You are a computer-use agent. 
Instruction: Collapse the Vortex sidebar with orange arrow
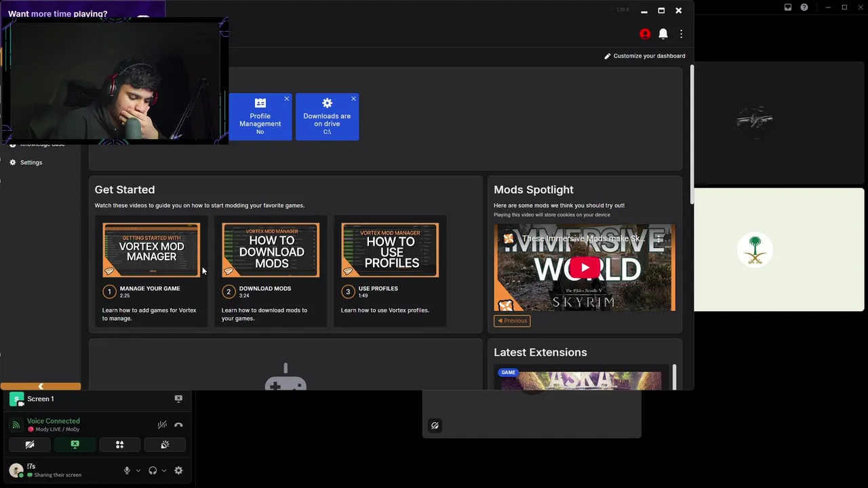[41, 386]
